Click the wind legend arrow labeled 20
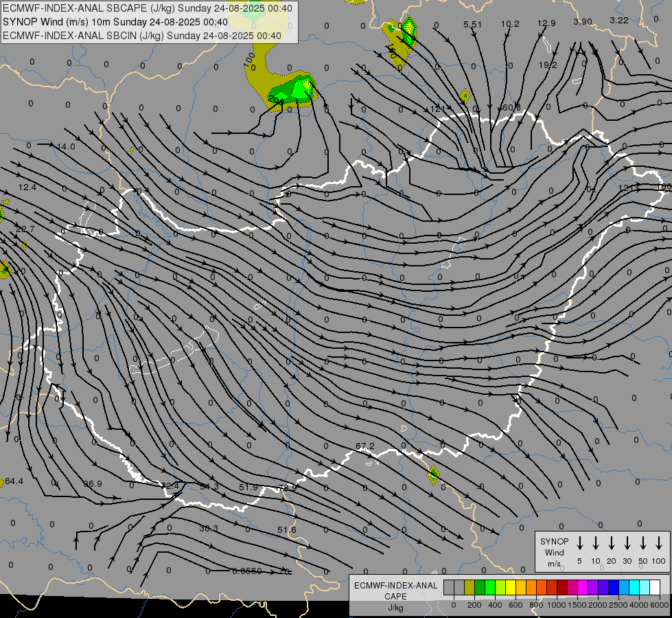Image resolution: width=672 pixels, height=618 pixels. tap(612, 543)
